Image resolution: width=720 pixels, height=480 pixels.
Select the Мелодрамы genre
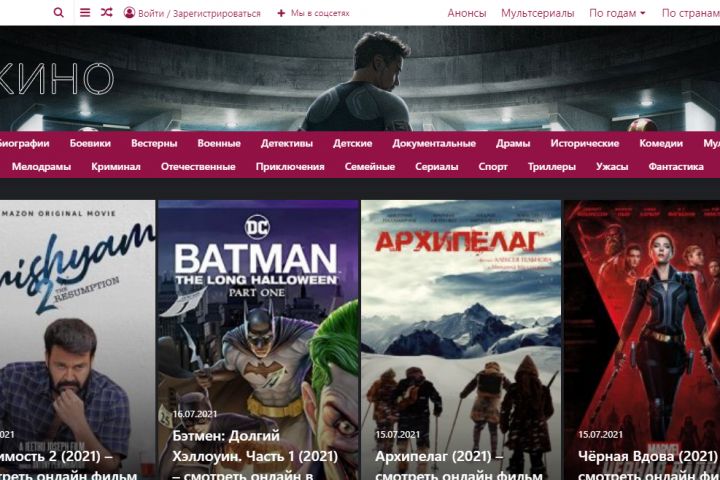pyautogui.click(x=41, y=167)
